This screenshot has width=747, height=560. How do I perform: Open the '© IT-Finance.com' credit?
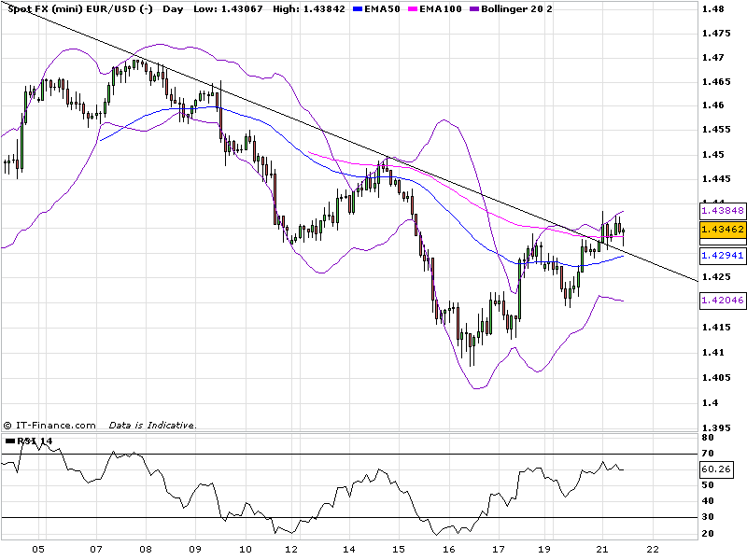[x=50, y=426]
